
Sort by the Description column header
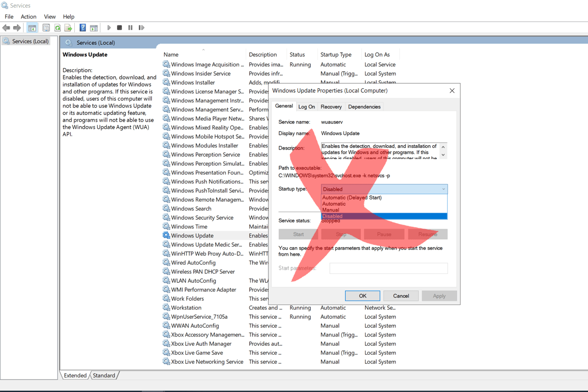262,55
